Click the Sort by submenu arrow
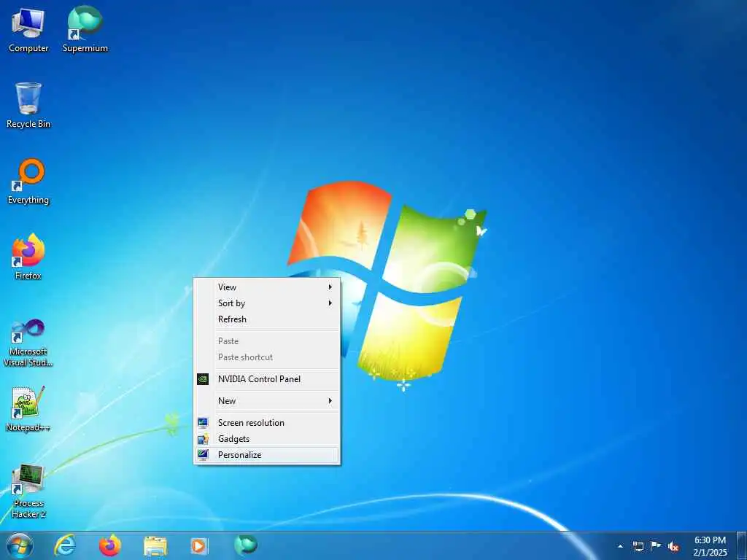This screenshot has height=560, width=747. pyautogui.click(x=330, y=303)
